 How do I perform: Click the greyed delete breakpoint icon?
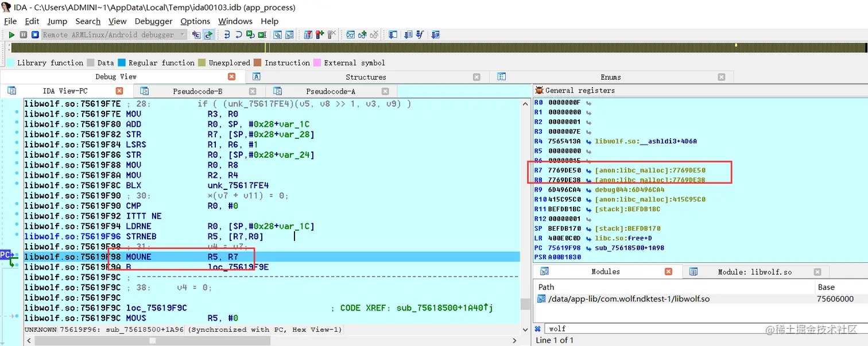[331, 34]
